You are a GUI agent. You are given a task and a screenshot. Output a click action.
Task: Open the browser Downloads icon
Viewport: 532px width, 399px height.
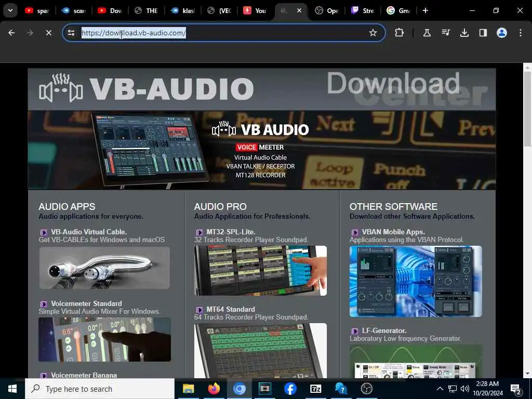(x=464, y=33)
